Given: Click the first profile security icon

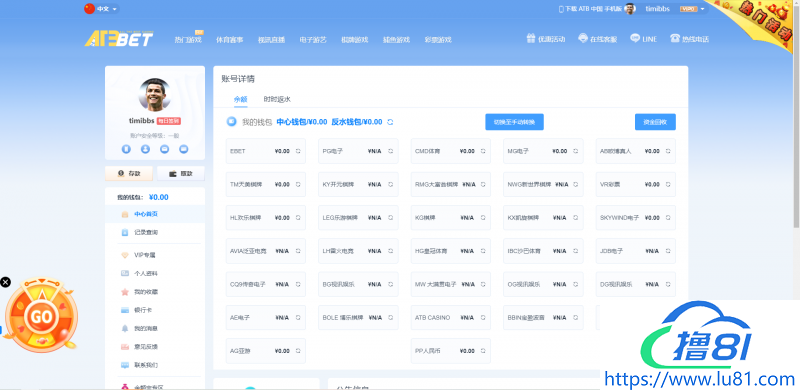Looking at the screenshot, I should pos(126,149).
